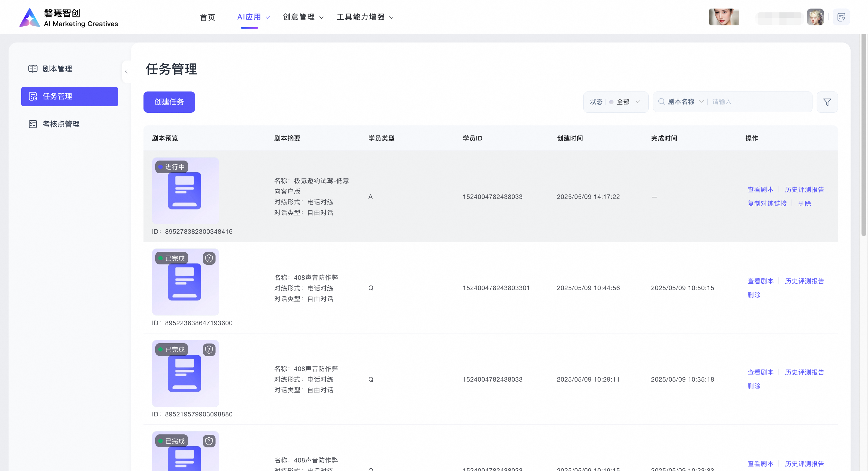
Task: Click shield help icon on task 895223638647193600
Action: [209, 259]
